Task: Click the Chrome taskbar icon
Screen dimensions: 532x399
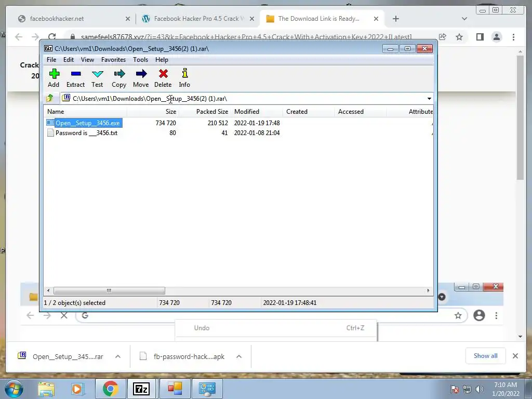Action: (x=110, y=389)
